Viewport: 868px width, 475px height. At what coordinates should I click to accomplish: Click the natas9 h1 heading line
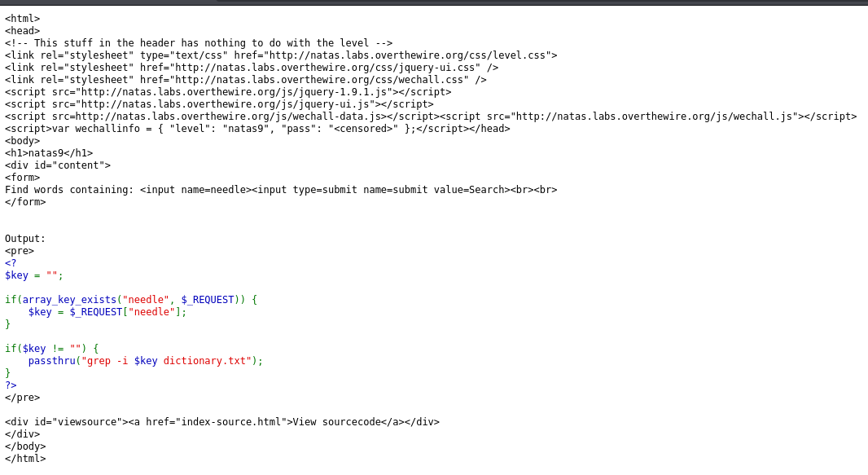[49, 153]
